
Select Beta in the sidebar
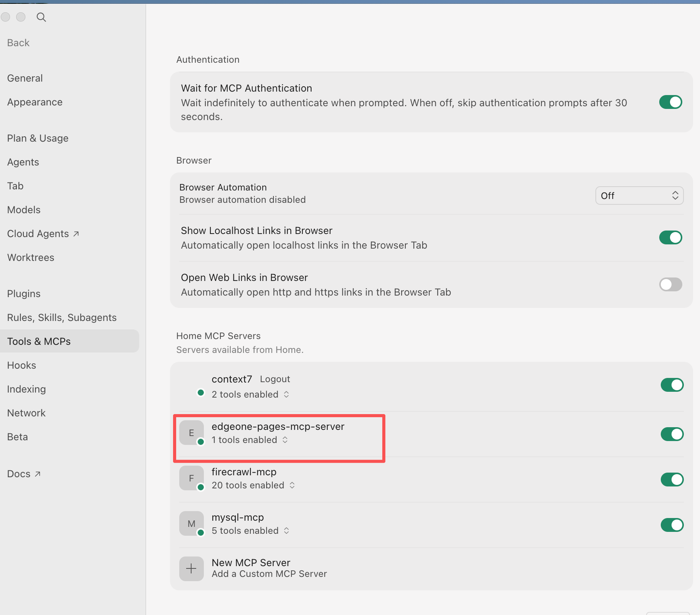pyautogui.click(x=18, y=437)
